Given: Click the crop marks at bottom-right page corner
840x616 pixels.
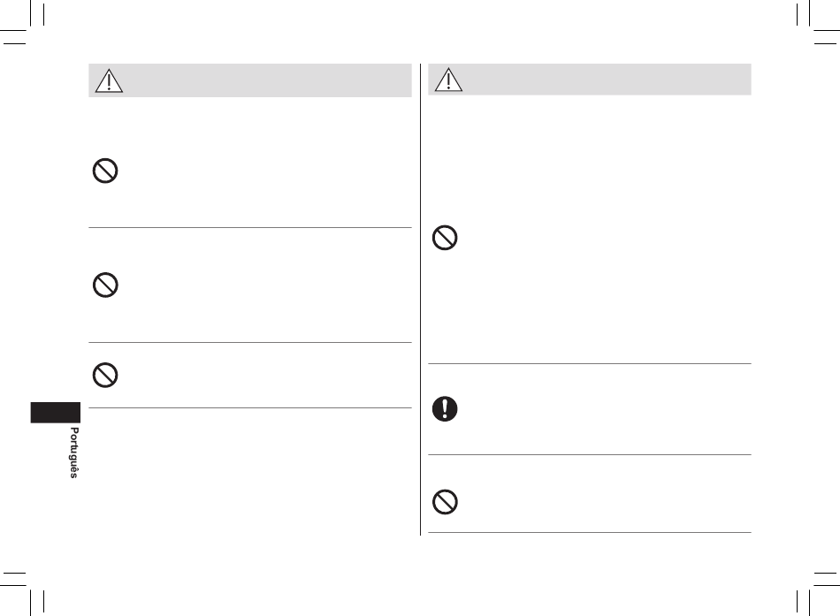Looking at the screenshot, I should click(x=817, y=593).
